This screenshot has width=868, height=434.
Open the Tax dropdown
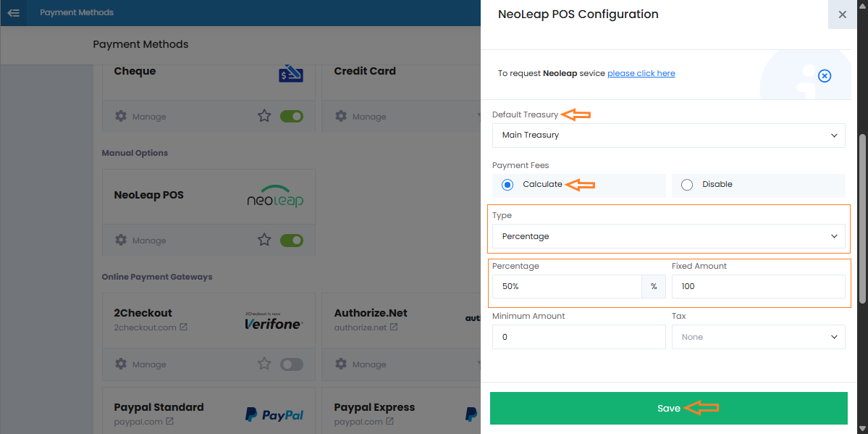pos(758,337)
